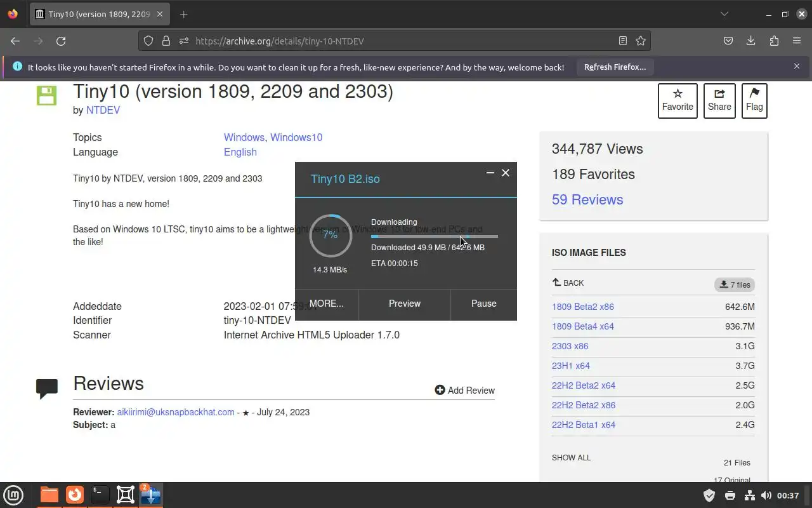Share this archive item

(719, 100)
